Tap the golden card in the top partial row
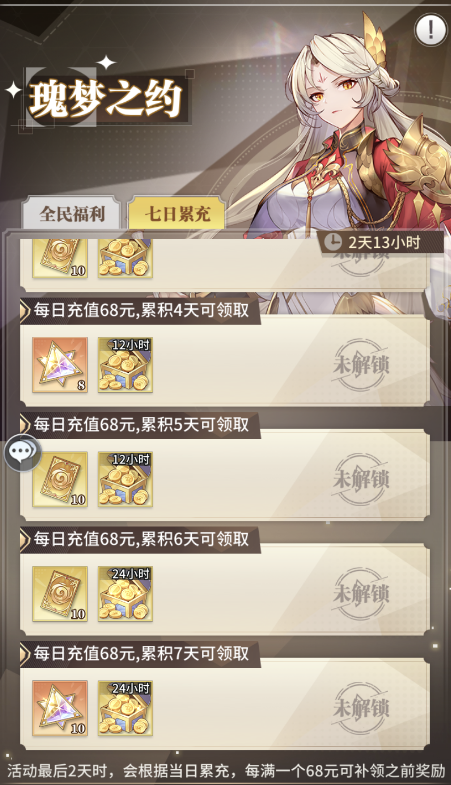 point(60,259)
